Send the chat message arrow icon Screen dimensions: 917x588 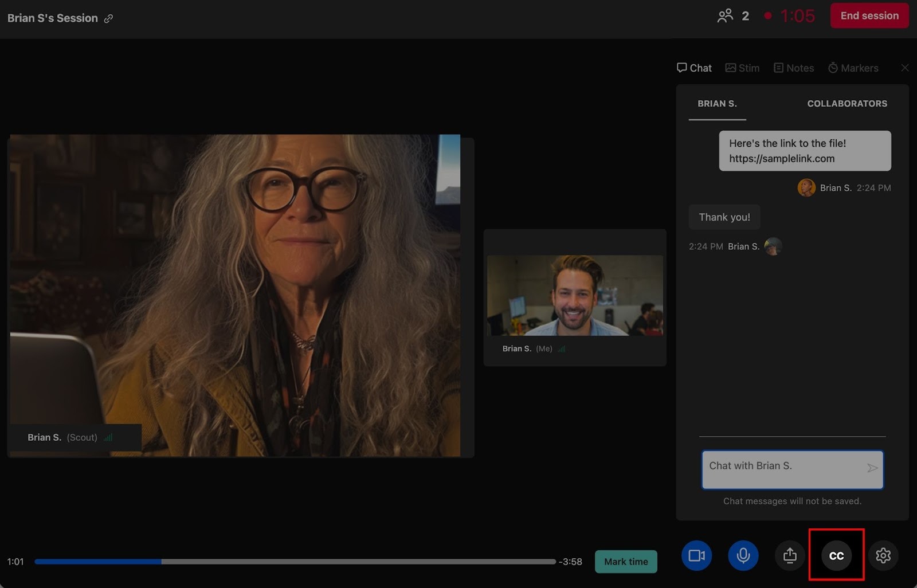(872, 468)
